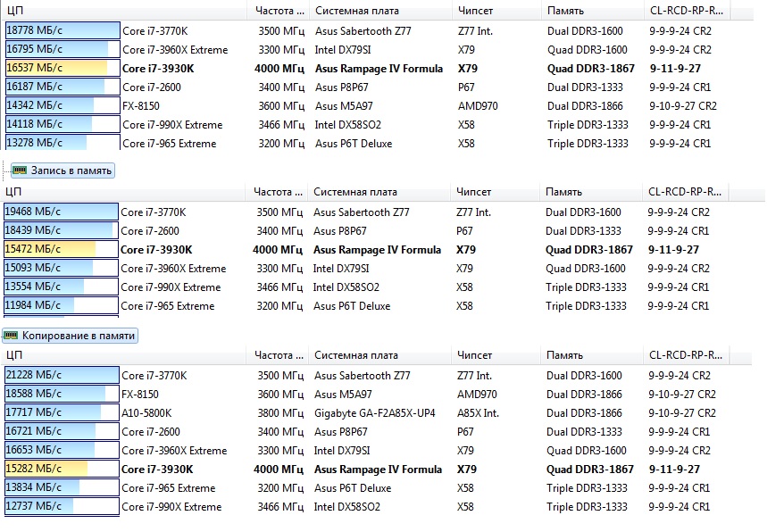Select the 16653 МБ/с result
This screenshot has width=767, height=532.
(62, 450)
